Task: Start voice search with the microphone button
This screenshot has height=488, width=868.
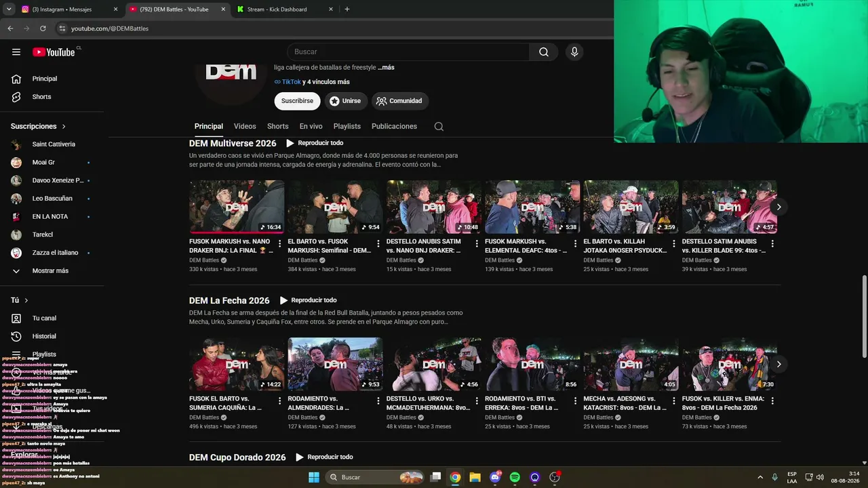Action: tap(574, 52)
